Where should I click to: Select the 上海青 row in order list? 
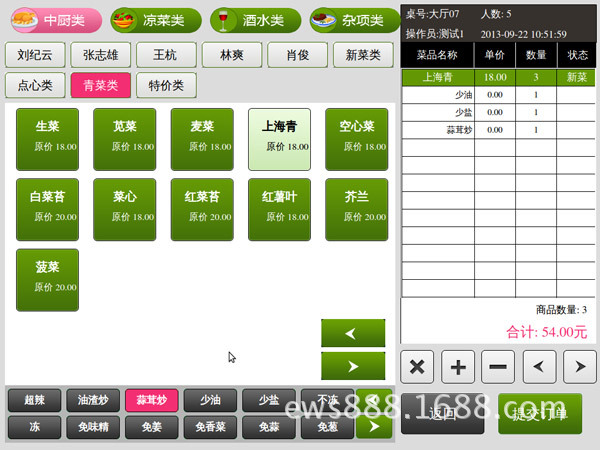point(498,77)
